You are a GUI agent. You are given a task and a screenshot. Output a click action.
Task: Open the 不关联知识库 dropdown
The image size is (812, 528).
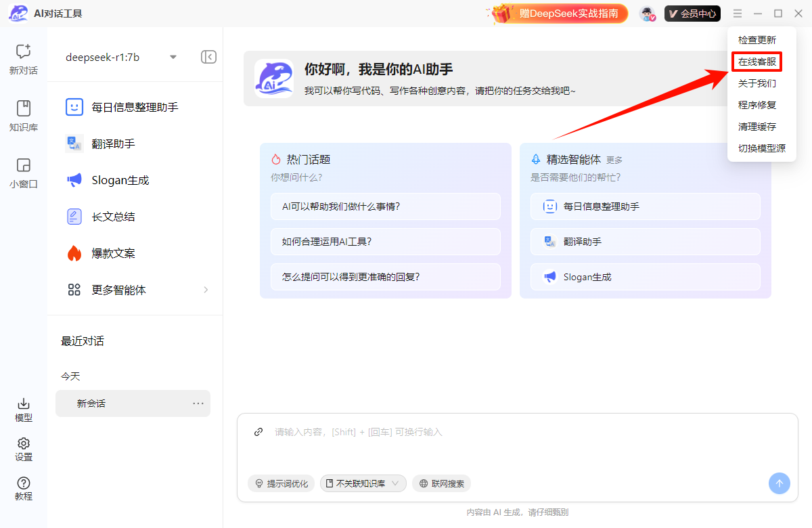tap(363, 483)
